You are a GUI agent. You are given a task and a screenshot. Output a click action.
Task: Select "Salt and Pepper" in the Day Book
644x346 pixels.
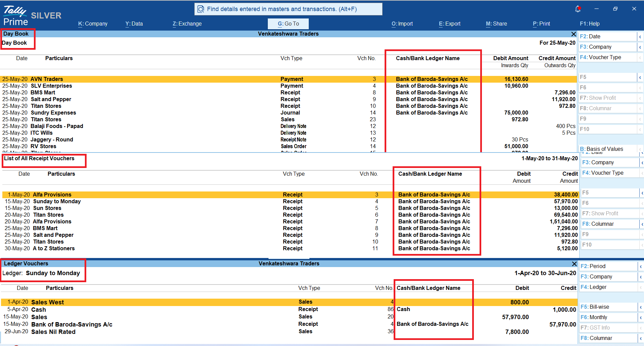[289, 99]
